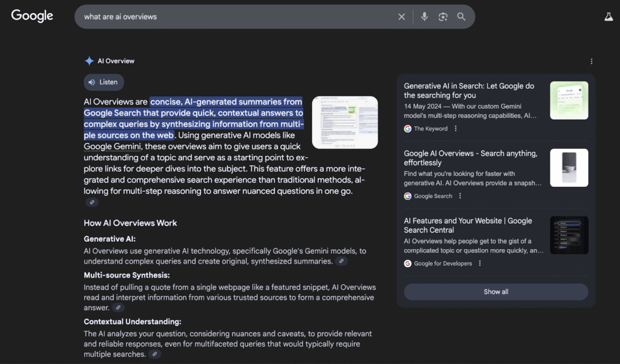Click The Keyword source favicon
Viewport: 620px width, 364px height.
click(x=407, y=129)
